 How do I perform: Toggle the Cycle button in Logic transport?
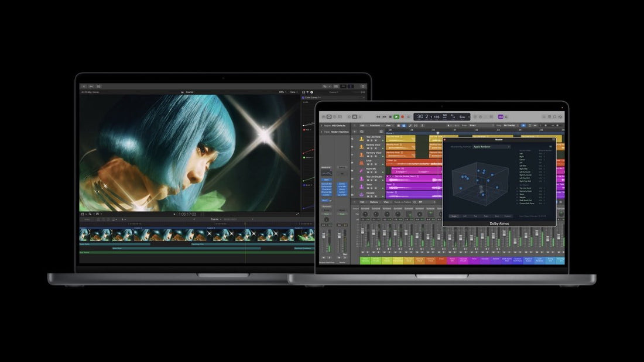point(408,116)
